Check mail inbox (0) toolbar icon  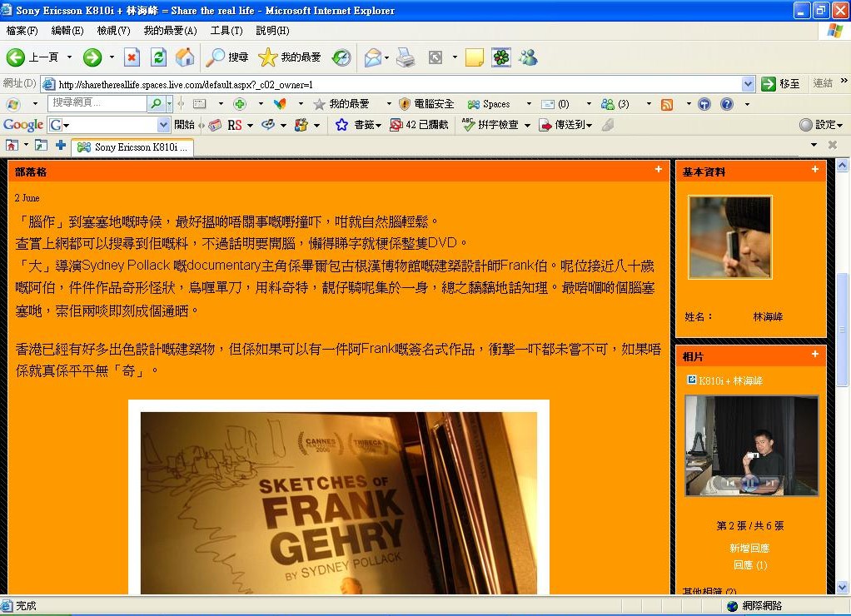coord(555,104)
